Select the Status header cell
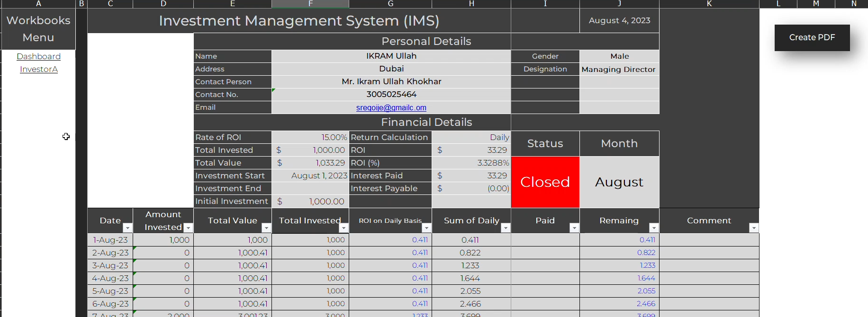The width and height of the screenshot is (868, 317). coord(545,143)
